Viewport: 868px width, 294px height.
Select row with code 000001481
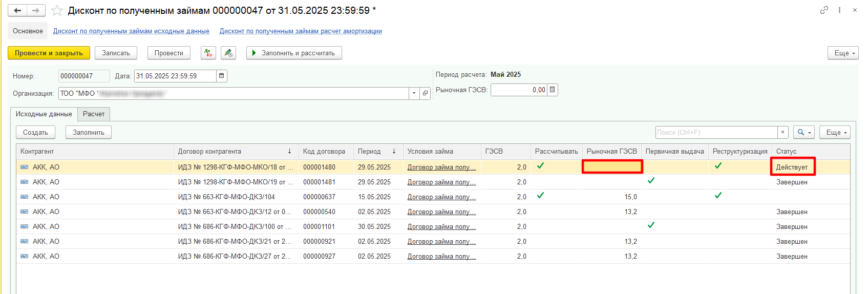point(433,182)
